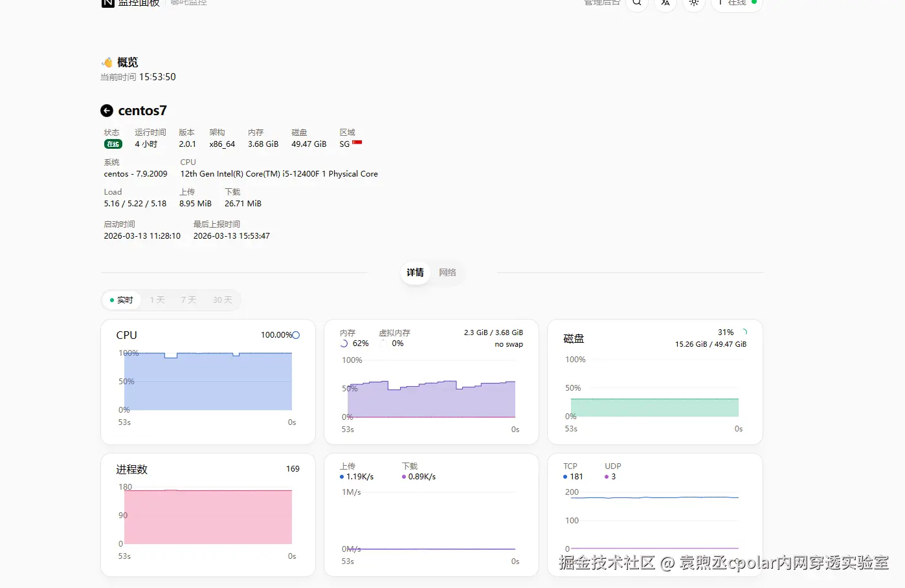Click the upload total 8.95 MiB
This screenshot has height=588, width=905.
click(196, 204)
